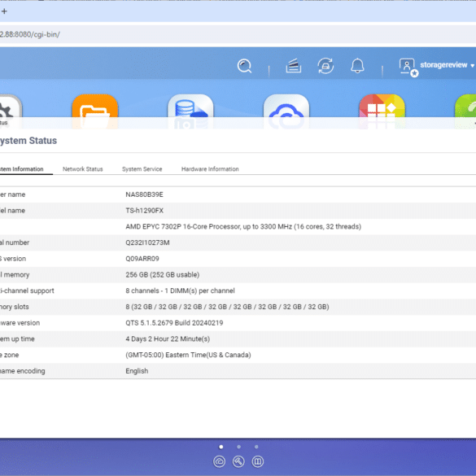Viewport: 476px width, 476px height.
Task: Go to first desktop page dot
Action: (221, 447)
